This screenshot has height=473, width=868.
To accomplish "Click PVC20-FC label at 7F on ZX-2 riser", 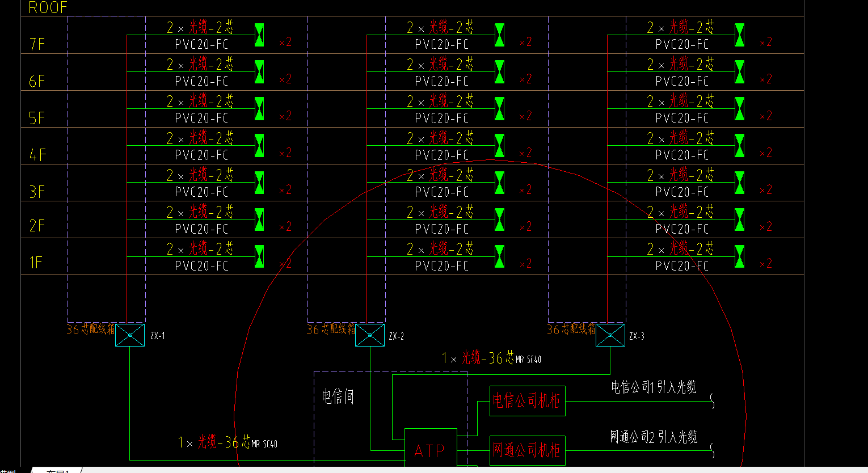I will (x=442, y=44).
